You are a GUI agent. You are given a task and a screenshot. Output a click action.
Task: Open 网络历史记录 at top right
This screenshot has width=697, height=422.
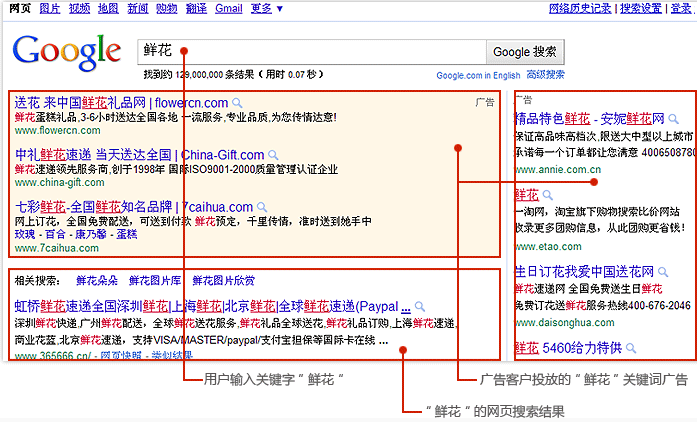pyautogui.click(x=581, y=9)
